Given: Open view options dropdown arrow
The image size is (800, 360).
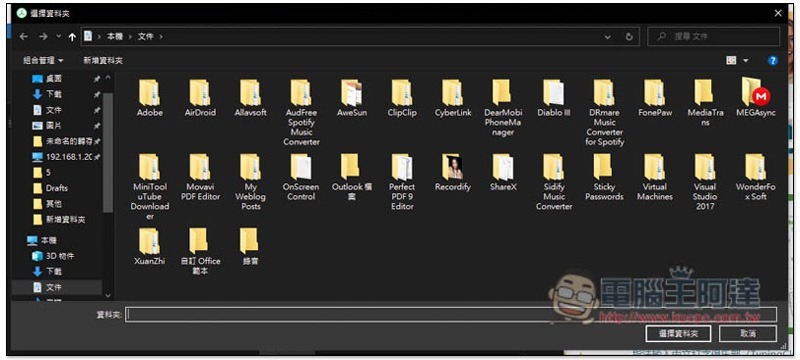Looking at the screenshot, I should click(x=745, y=61).
